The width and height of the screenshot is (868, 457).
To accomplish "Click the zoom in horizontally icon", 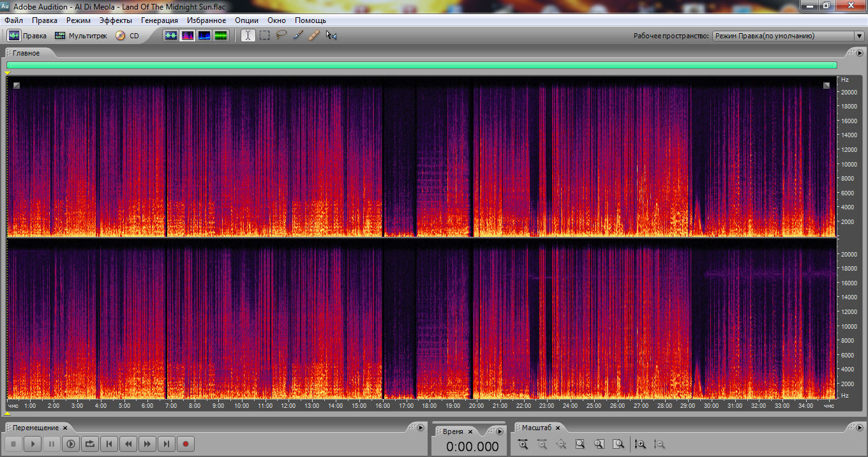I will pyautogui.click(x=523, y=444).
